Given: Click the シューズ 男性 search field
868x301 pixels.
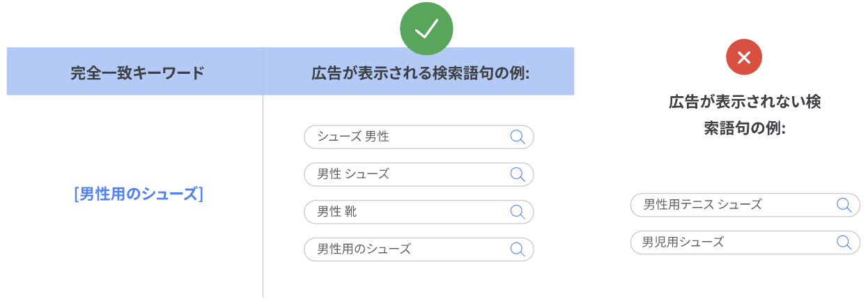Looking at the screenshot, I should (x=419, y=137).
